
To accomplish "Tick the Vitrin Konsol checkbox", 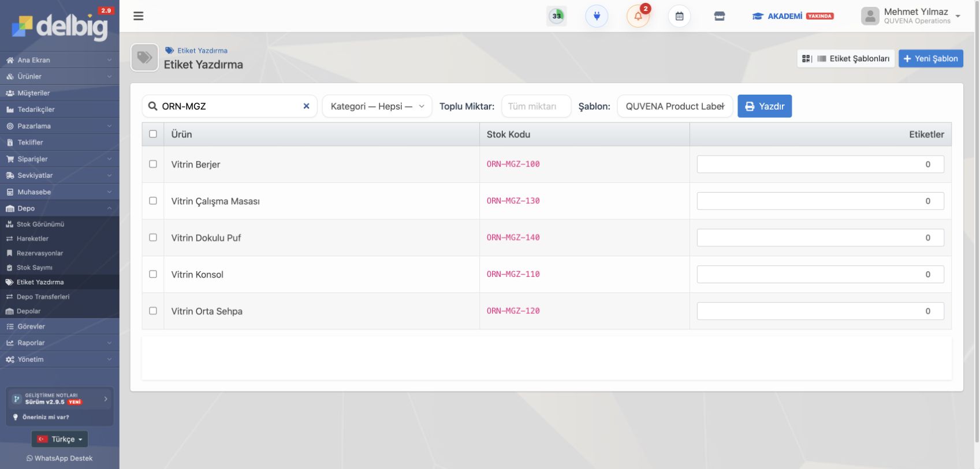I will pos(153,274).
